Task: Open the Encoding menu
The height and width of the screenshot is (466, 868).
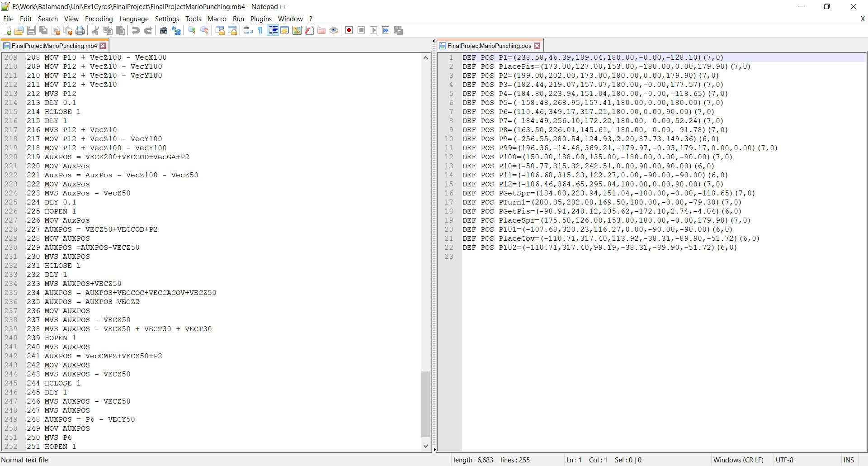Action: click(x=99, y=19)
